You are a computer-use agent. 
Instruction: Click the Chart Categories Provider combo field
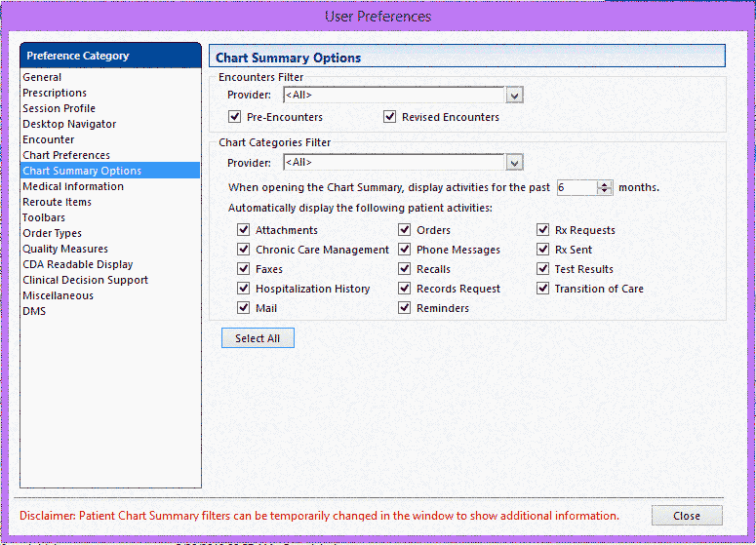click(x=394, y=163)
